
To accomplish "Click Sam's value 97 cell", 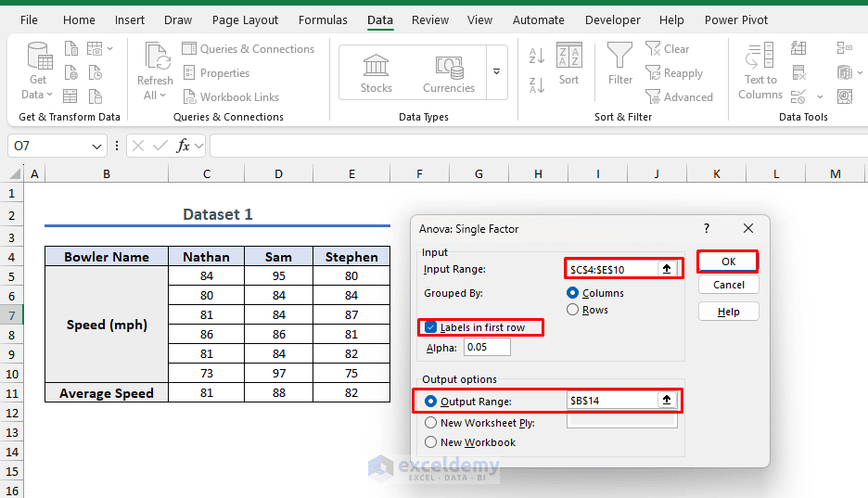I will 278,373.
